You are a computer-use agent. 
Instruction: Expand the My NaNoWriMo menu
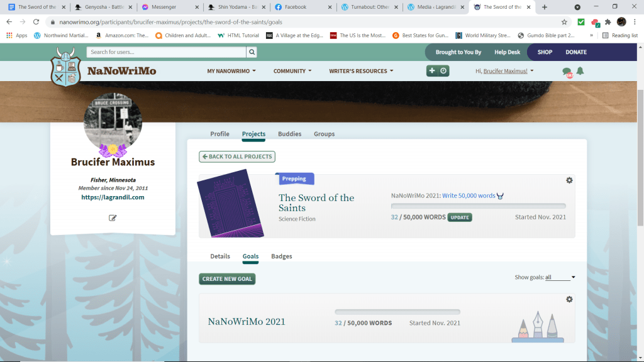point(232,71)
